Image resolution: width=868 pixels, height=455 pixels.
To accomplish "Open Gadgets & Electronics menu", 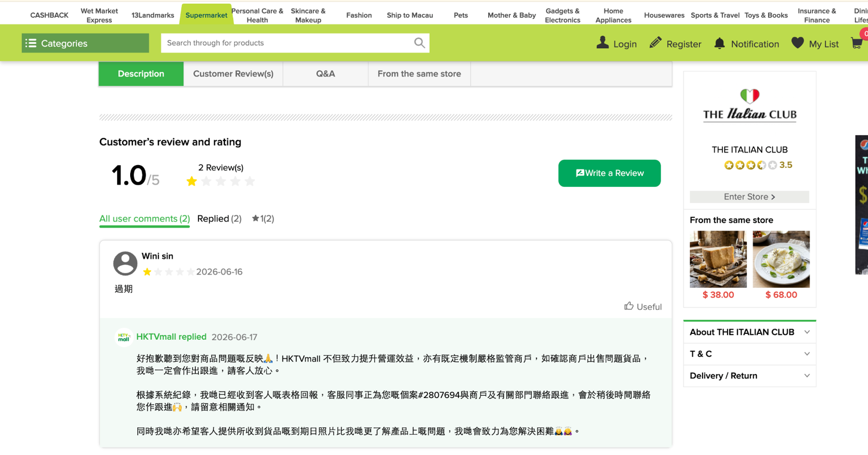I will [563, 15].
